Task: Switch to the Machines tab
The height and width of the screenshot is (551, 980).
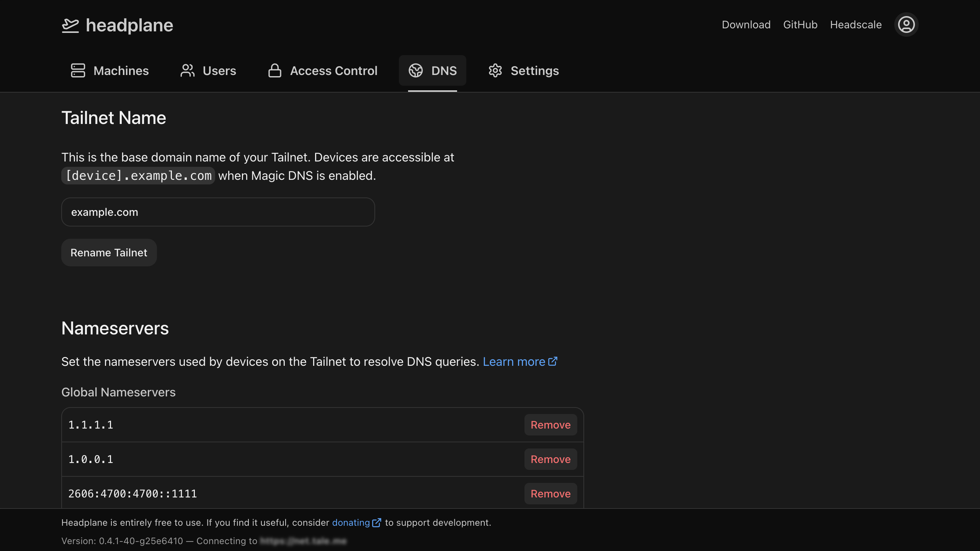Action: tap(110, 70)
